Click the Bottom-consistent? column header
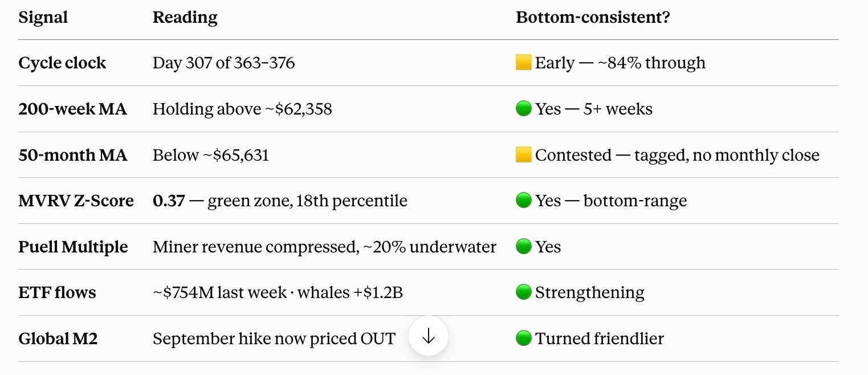This screenshot has height=375, width=868. [x=593, y=17]
